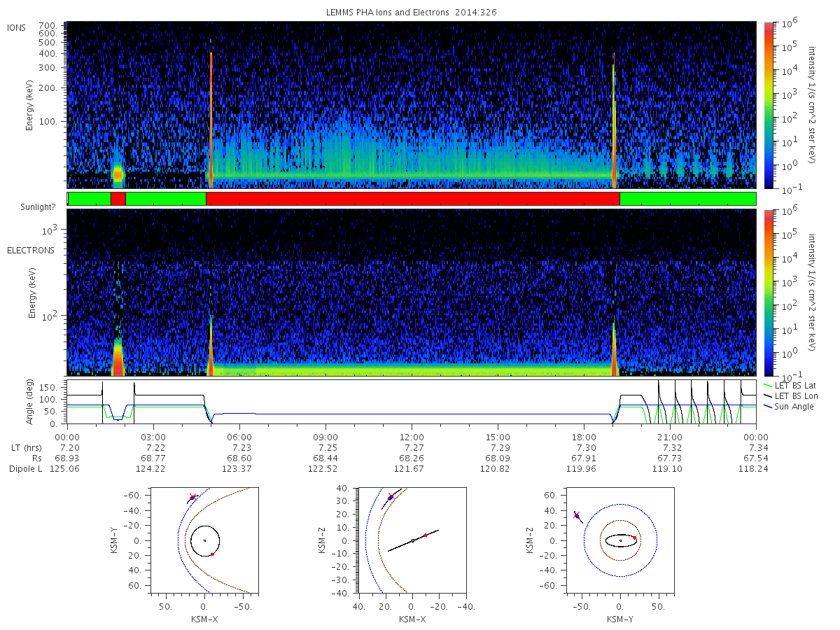This screenshot has width=840, height=630.
Task: Click the orange ion spike near 05:00
Action: 211,119
